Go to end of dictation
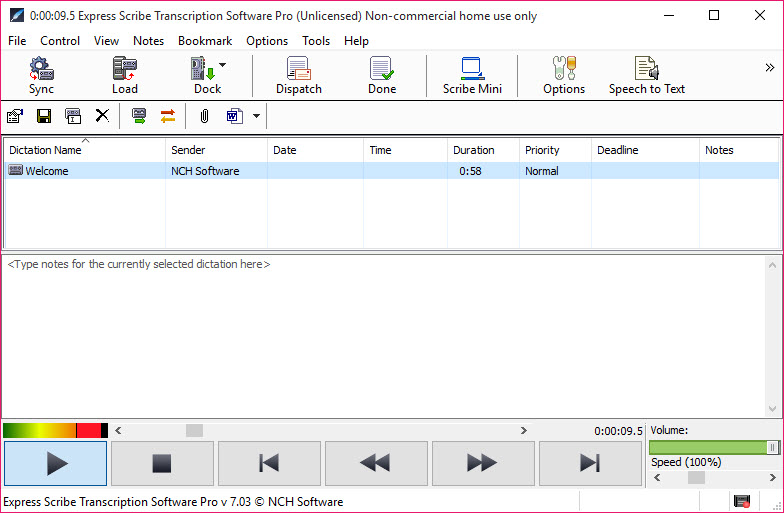Viewport: 784px width, 513px height. pyautogui.click(x=590, y=463)
